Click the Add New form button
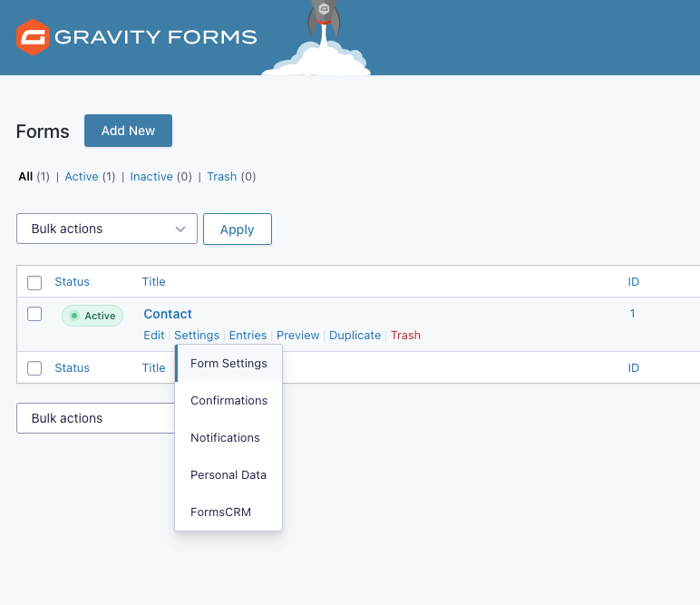Image resolution: width=700 pixels, height=605 pixels. [x=128, y=131]
